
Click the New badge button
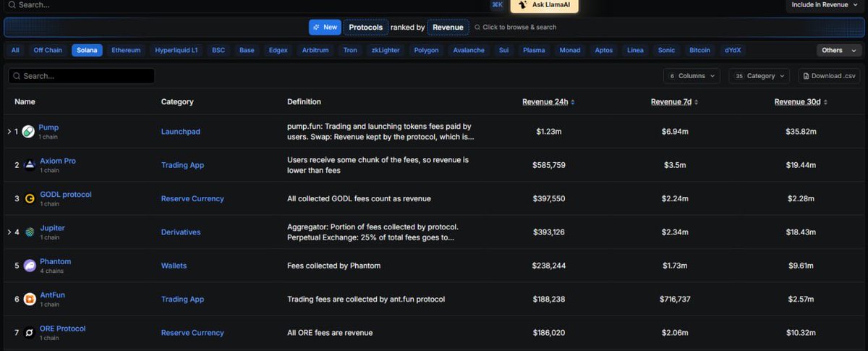pyautogui.click(x=325, y=28)
